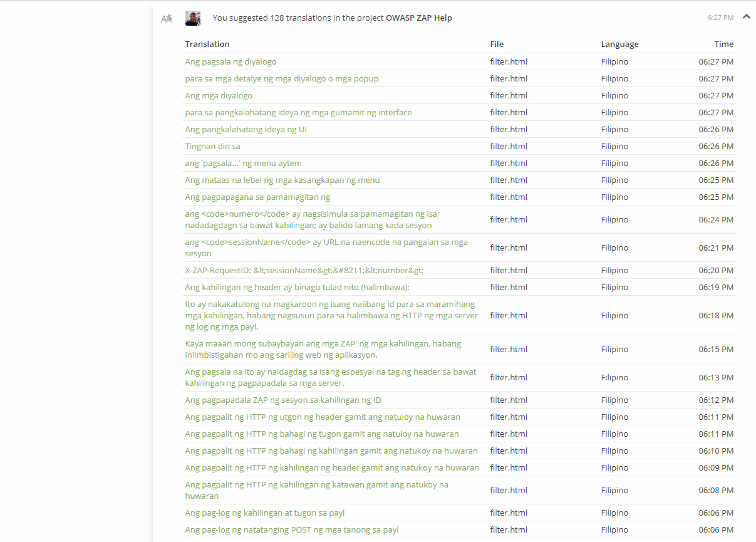Click Filipino in 'Ang pangkalahatang ideya ng UI' row
This screenshot has height=542, width=756.
coord(614,129)
